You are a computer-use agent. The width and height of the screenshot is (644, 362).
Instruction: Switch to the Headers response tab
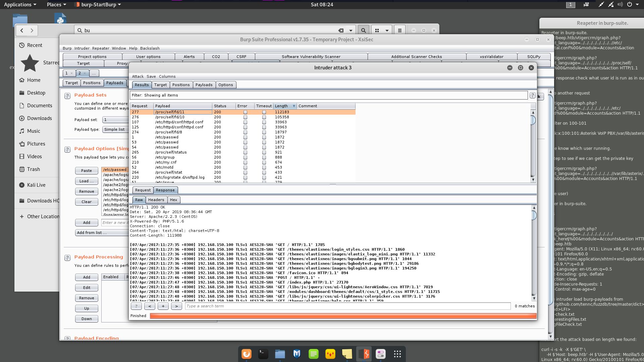(x=156, y=200)
